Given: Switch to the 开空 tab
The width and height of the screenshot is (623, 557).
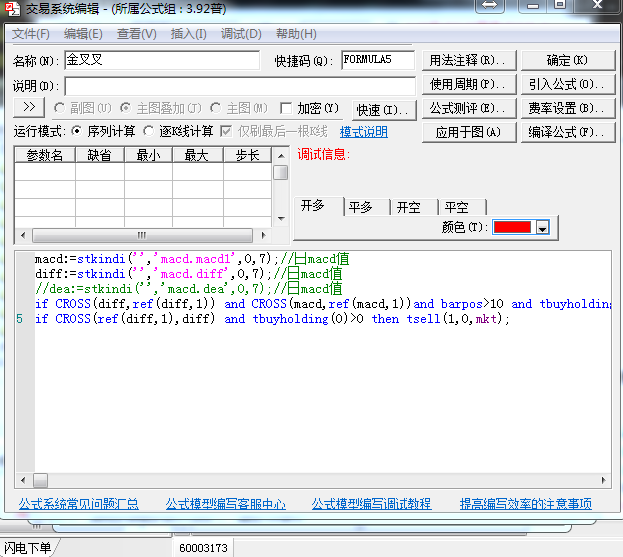Looking at the screenshot, I should pos(408,207).
